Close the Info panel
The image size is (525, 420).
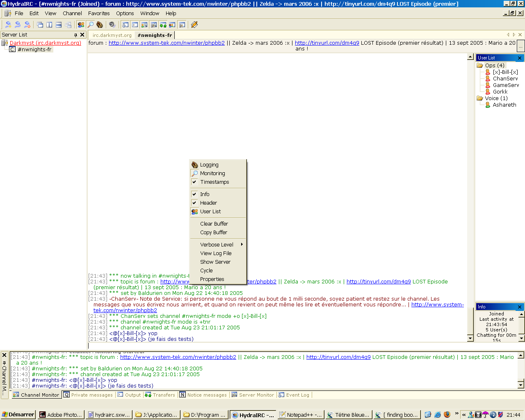click(520, 307)
